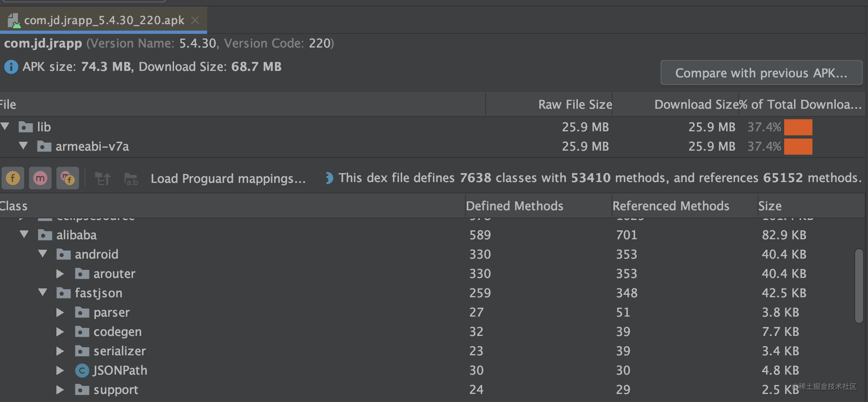
Task: Click the dex info icon beside summary
Action: tap(329, 178)
